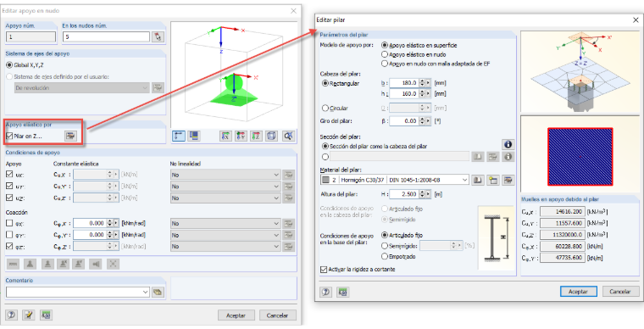This screenshot has height=329, width=644.
Task: Select isometric view icon under preview
Action: point(271,136)
